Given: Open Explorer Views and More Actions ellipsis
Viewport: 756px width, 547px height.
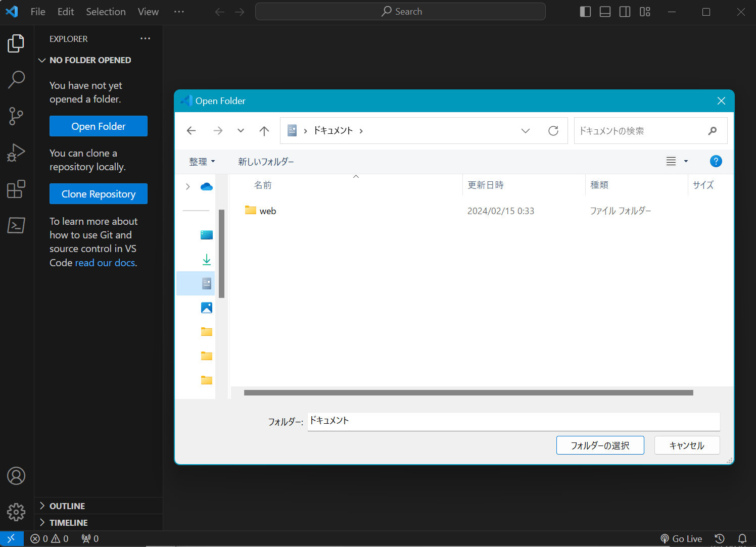Looking at the screenshot, I should tap(146, 39).
